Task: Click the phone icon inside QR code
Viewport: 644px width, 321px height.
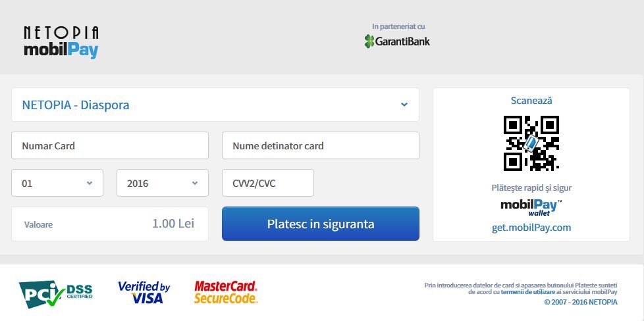Action: (x=531, y=143)
